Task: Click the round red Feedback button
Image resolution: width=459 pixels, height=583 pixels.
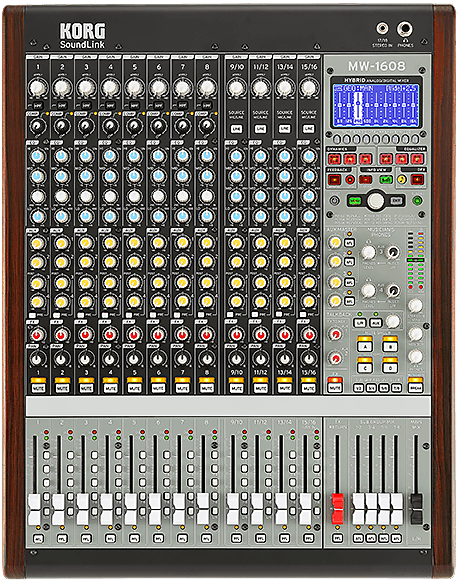Action: click(350, 180)
